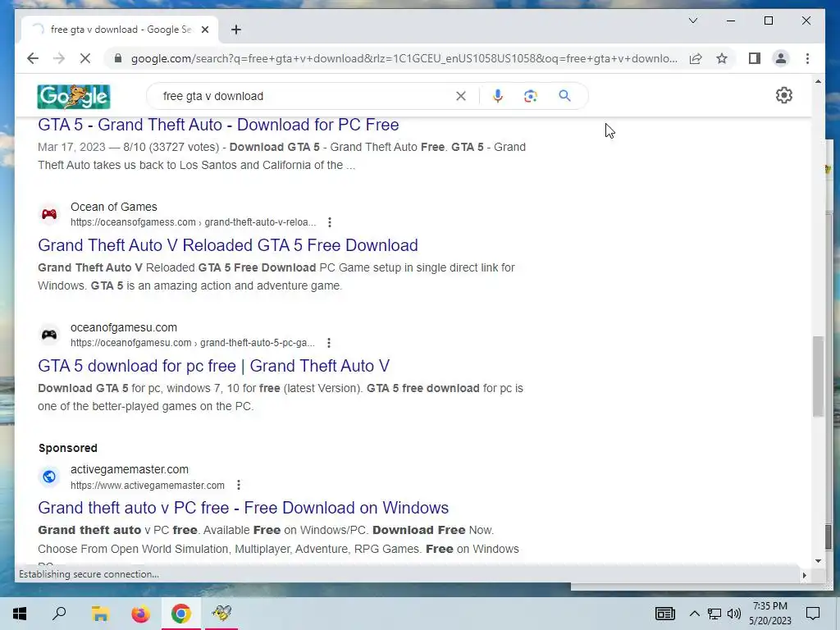
Task: Open News and interests taskbar widget
Action: coord(664,614)
